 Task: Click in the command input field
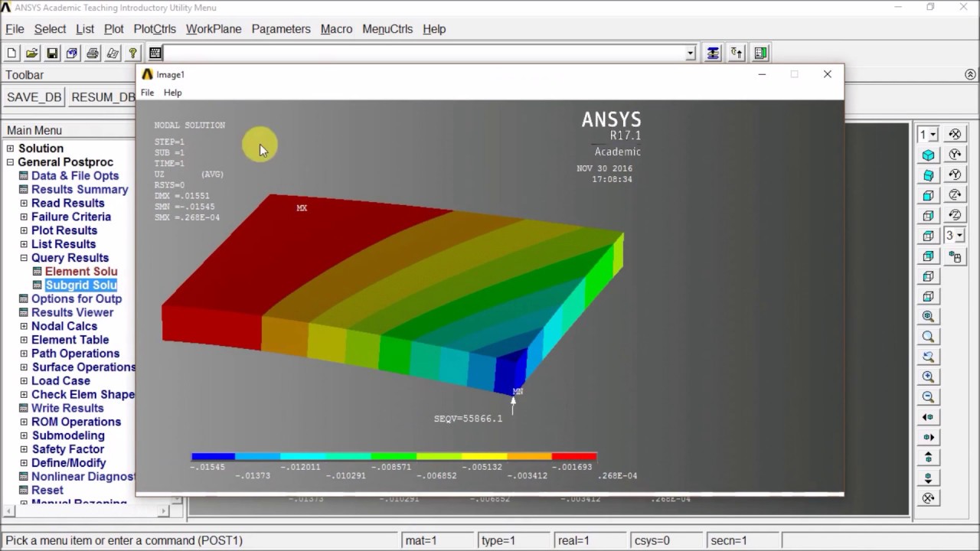pyautogui.click(x=424, y=53)
